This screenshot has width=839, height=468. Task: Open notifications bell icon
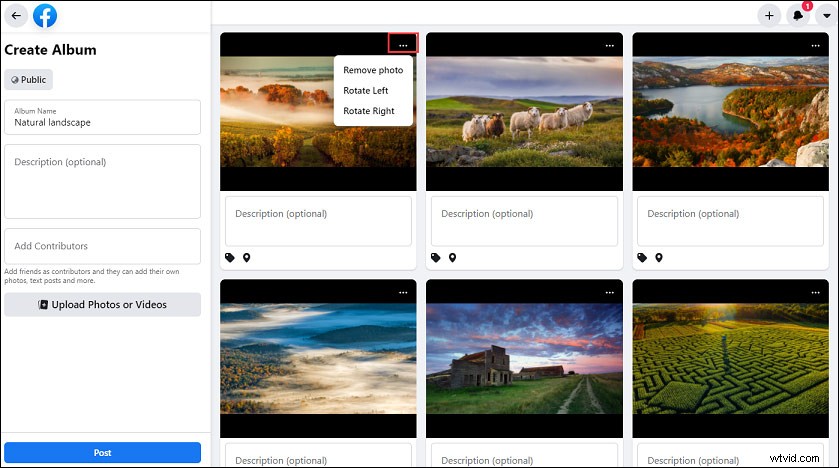(798, 16)
